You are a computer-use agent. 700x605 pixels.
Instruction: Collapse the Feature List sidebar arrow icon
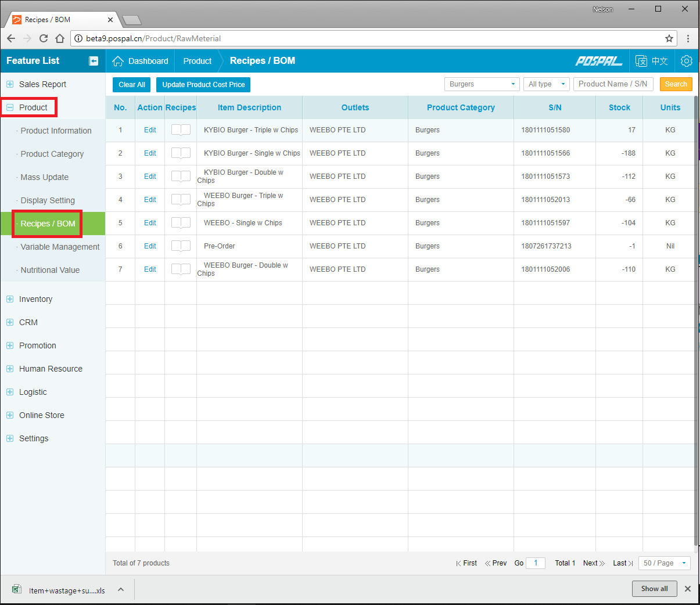(x=94, y=61)
